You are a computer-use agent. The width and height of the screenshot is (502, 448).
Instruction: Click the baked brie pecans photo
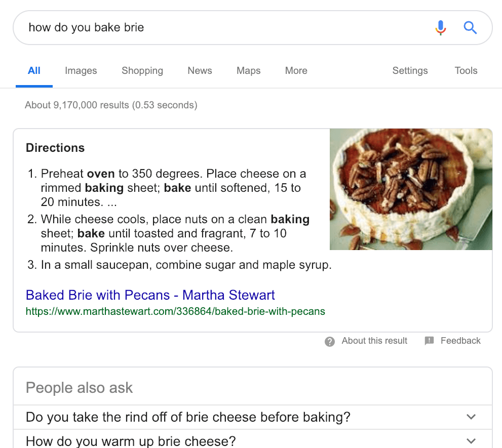click(411, 189)
